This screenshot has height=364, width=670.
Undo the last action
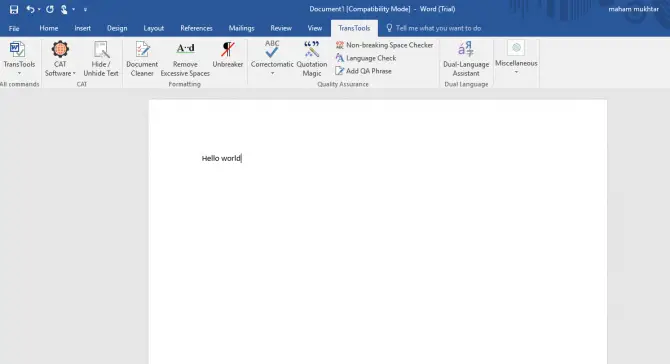pos(30,9)
